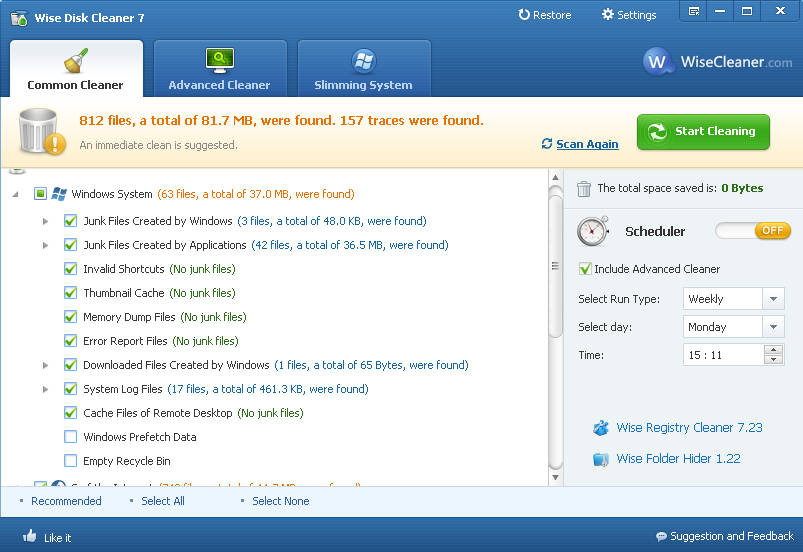This screenshot has width=803, height=552.
Task: Uncheck the Error Report Files checkbox
Action: pyautogui.click(x=71, y=341)
